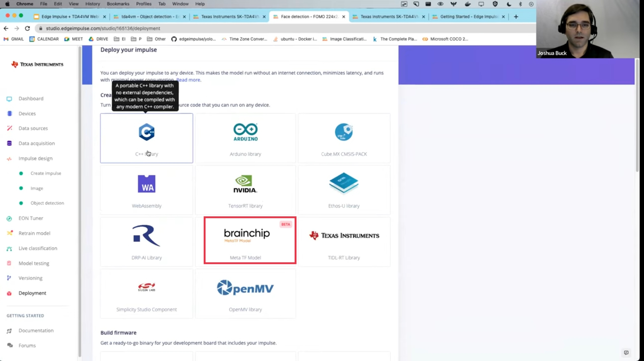Viewport: 644px width, 361px height.
Task: Open the View menu
Action: (73, 4)
